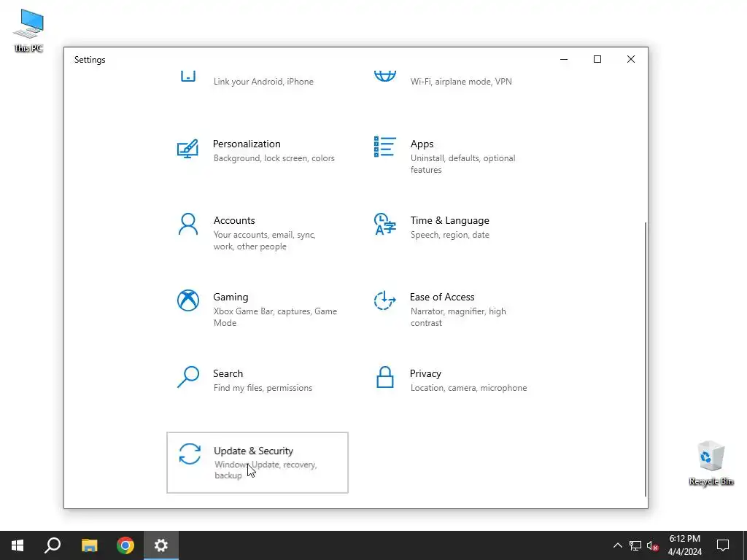Click 'Narrator, magnifier, high contrast' description
This screenshot has height=560, width=747.
(x=458, y=316)
